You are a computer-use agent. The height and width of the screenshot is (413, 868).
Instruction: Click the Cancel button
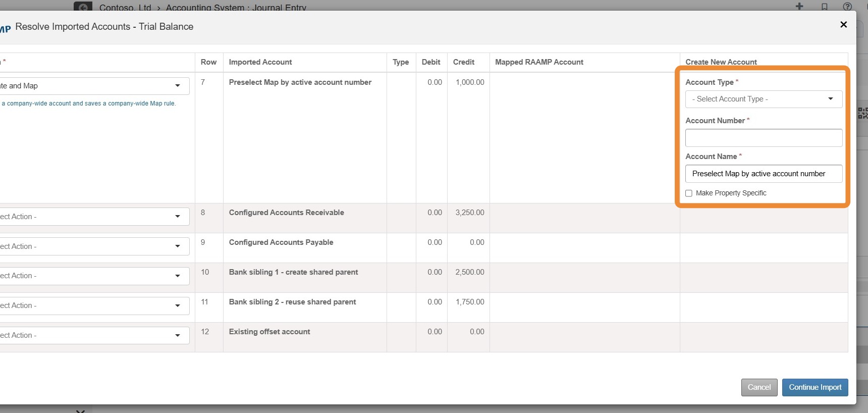[759, 387]
